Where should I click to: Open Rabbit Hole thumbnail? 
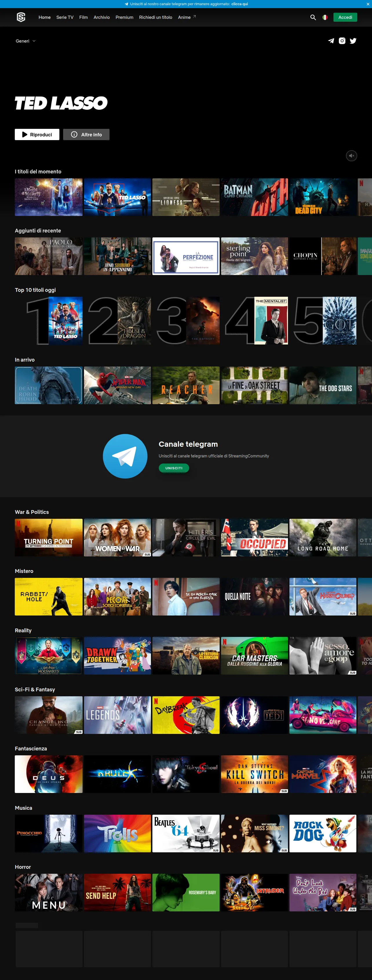tap(48, 596)
